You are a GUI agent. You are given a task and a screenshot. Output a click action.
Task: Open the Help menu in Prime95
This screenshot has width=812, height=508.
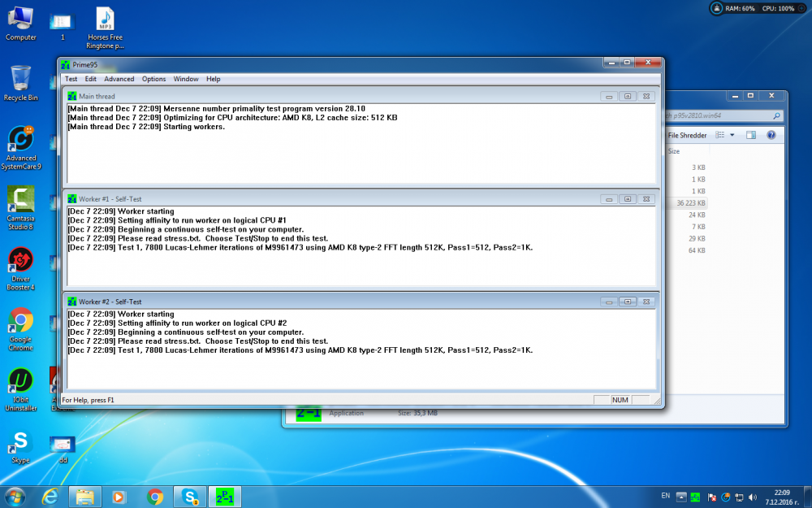tap(214, 79)
